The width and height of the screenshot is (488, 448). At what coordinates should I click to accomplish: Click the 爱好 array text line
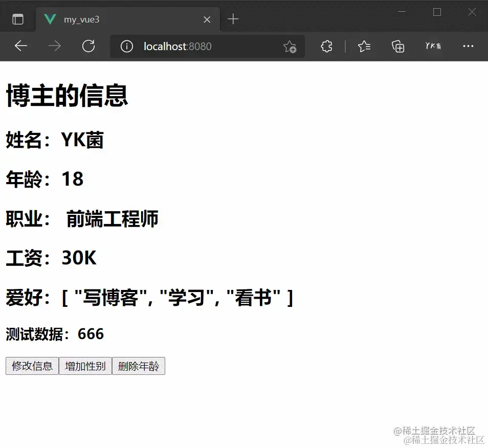[x=149, y=298]
